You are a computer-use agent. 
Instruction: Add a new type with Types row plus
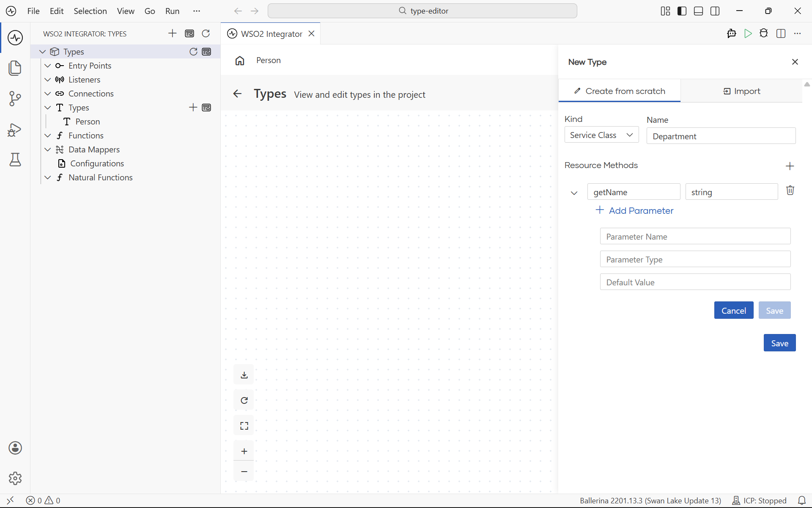tap(193, 108)
